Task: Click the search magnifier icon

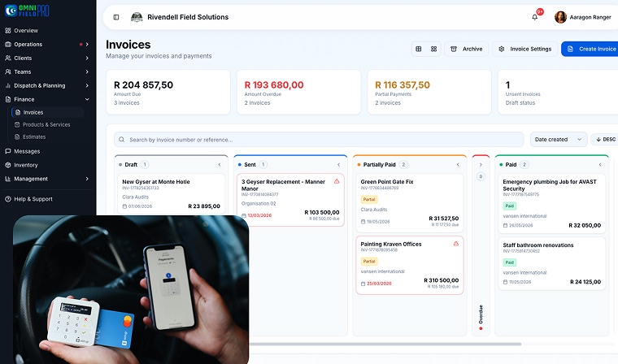Action: click(121, 140)
